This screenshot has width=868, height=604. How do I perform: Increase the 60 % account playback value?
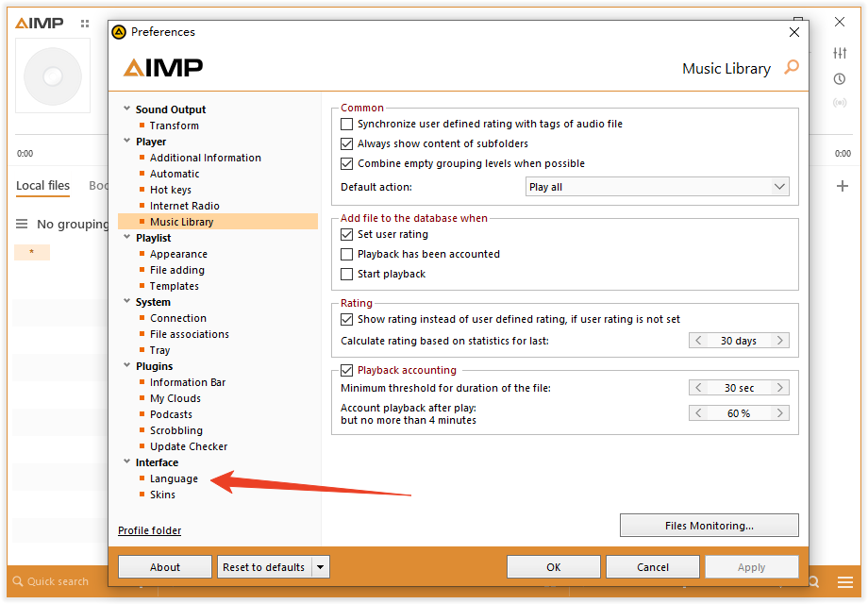click(780, 413)
